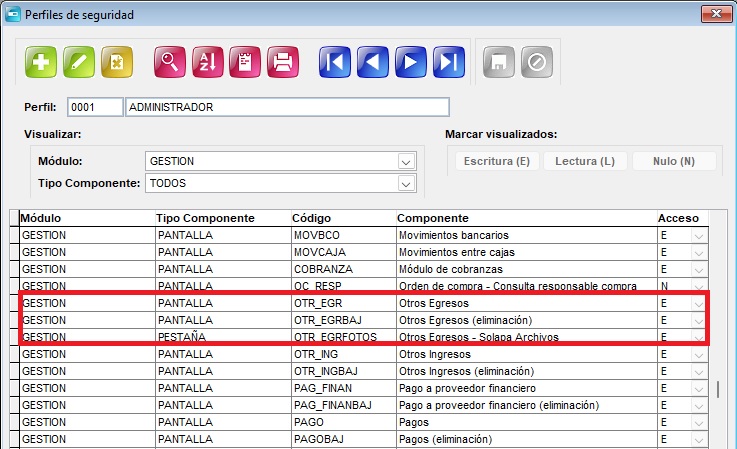Screen dimensions: 737x449
Task: Click the printer icon
Action: (x=283, y=62)
